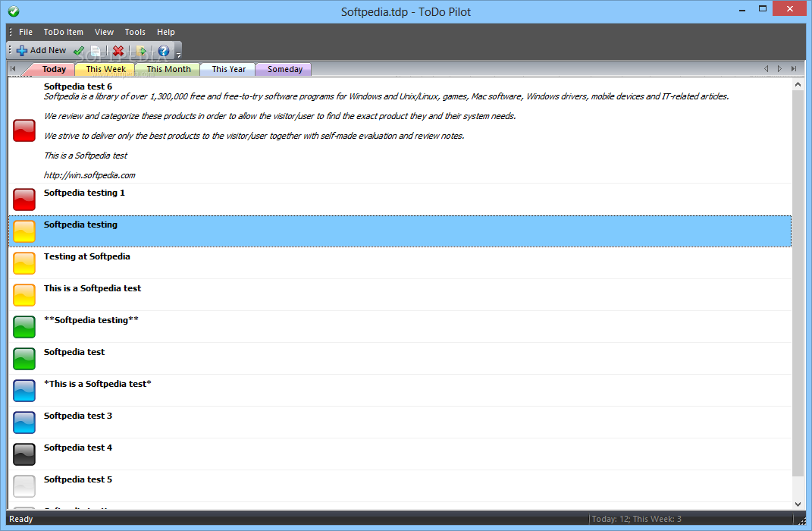Click the vertical scrollbar thumb
The height and width of the screenshot is (531, 812).
[x=798, y=284]
